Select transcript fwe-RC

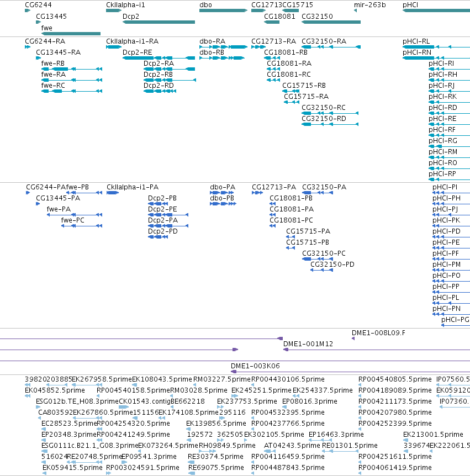53,86
